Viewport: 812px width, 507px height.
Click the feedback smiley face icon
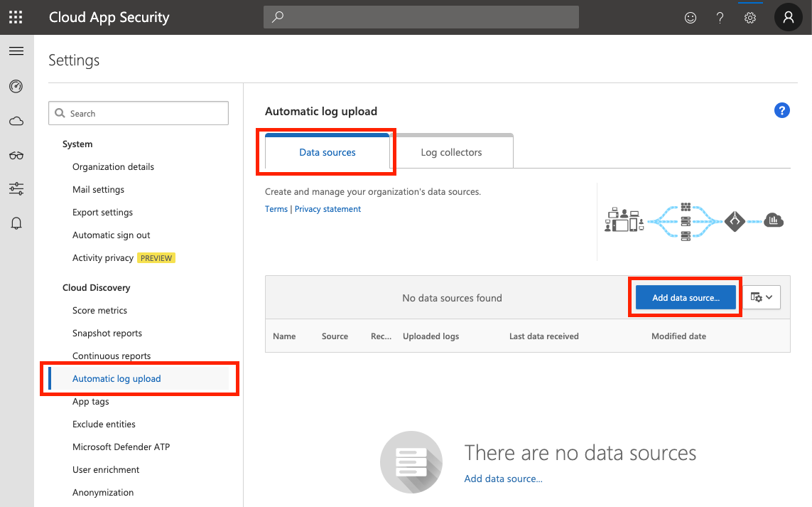pyautogui.click(x=690, y=18)
